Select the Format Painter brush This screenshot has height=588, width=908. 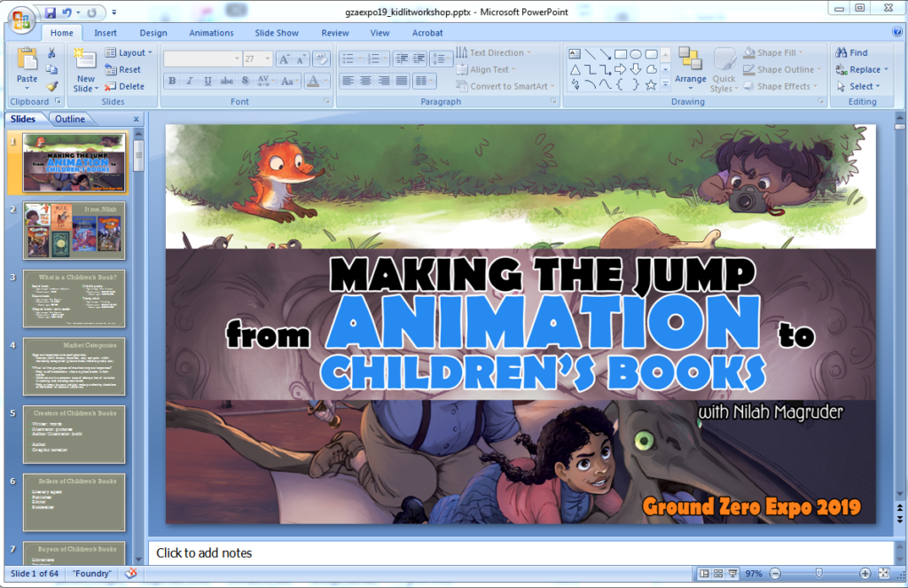click(x=51, y=86)
